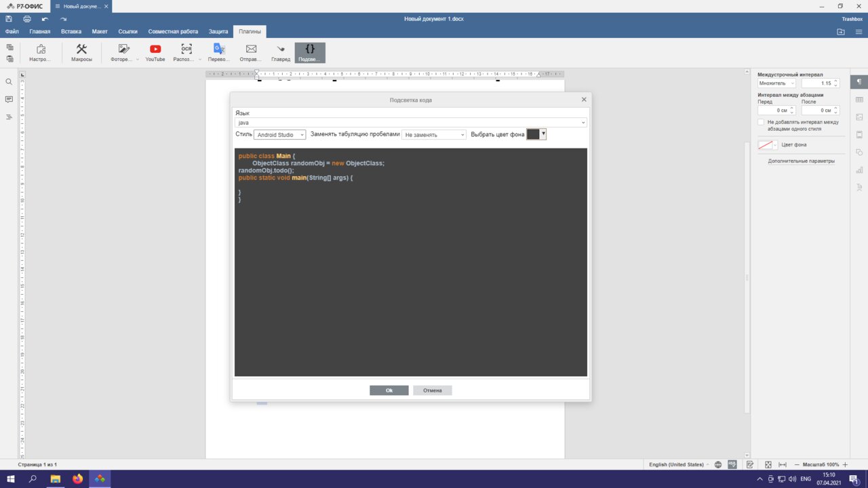Open the Firefox icon in taskbar

coord(77,479)
